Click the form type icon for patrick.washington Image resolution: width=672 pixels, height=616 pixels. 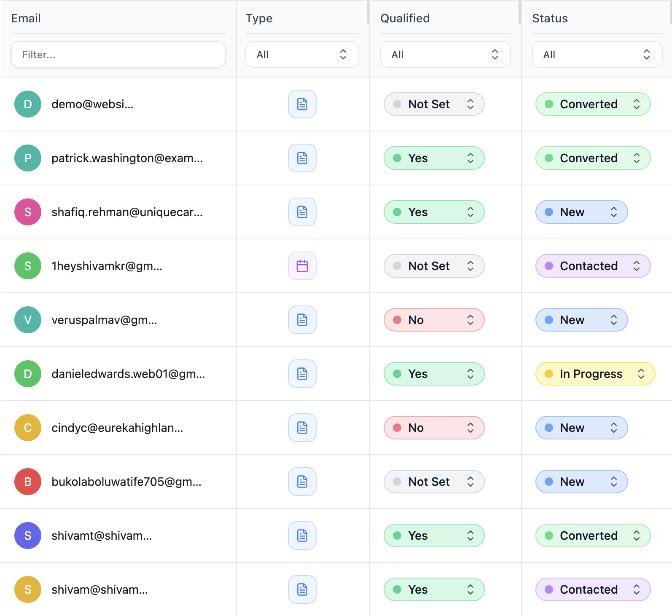point(302,158)
